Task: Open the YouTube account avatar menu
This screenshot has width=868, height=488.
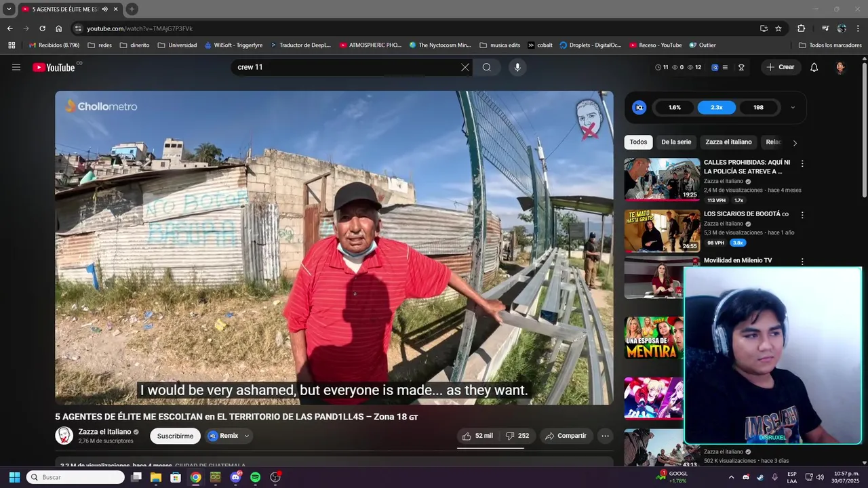Action: click(840, 67)
